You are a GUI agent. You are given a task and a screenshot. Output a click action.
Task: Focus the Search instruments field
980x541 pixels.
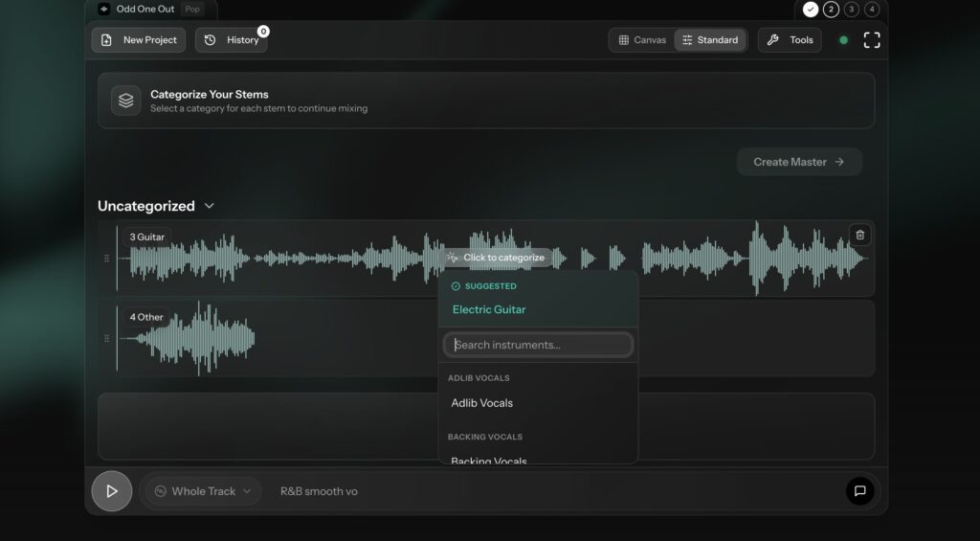(538, 345)
